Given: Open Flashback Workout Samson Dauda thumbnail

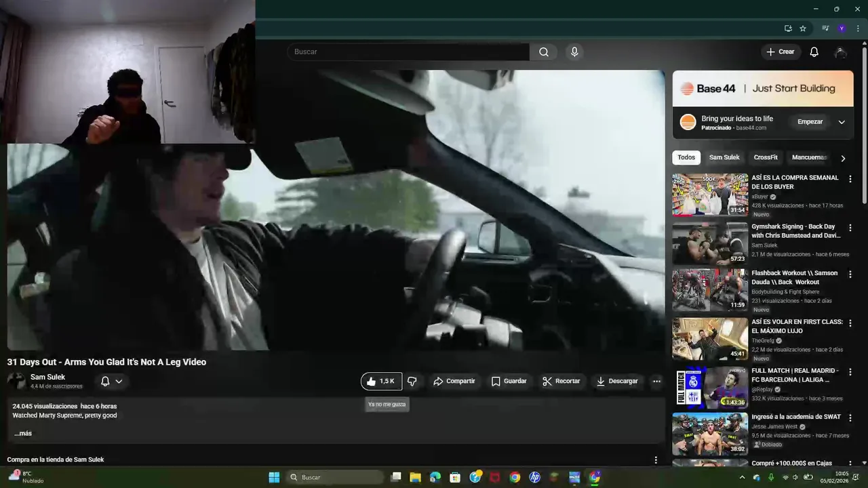Looking at the screenshot, I should tap(710, 290).
